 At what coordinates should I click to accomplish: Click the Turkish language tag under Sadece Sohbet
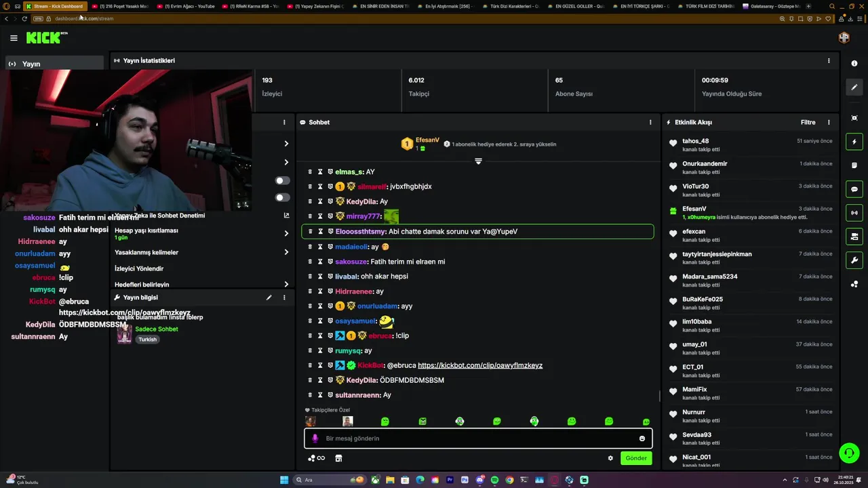(x=147, y=340)
